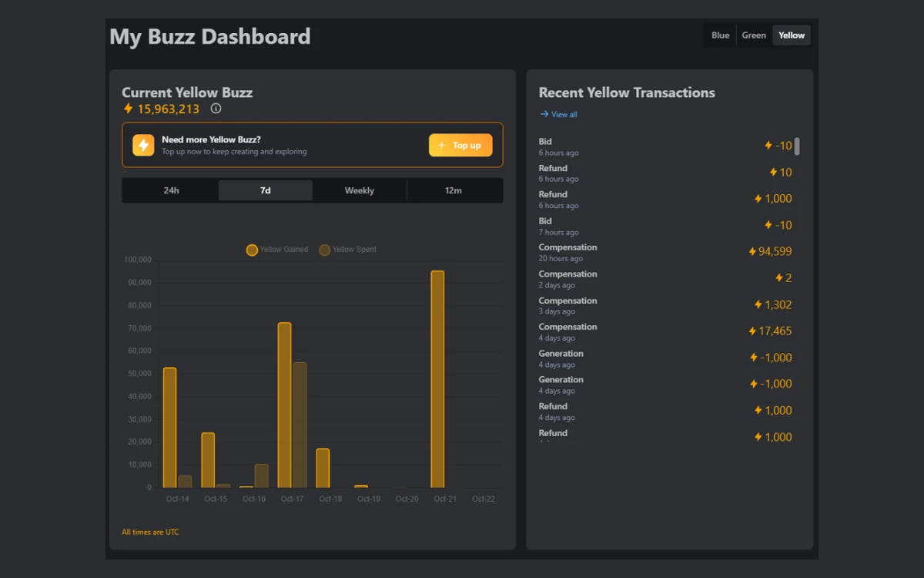This screenshot has width=924, height=578.
Task: Click the All times are UTC note
Action: (x=150, y=532)
